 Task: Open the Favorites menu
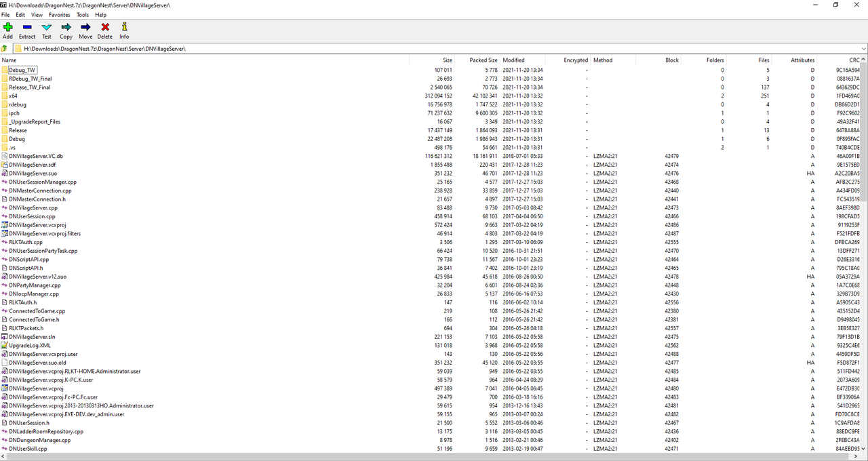click(59, 14)
